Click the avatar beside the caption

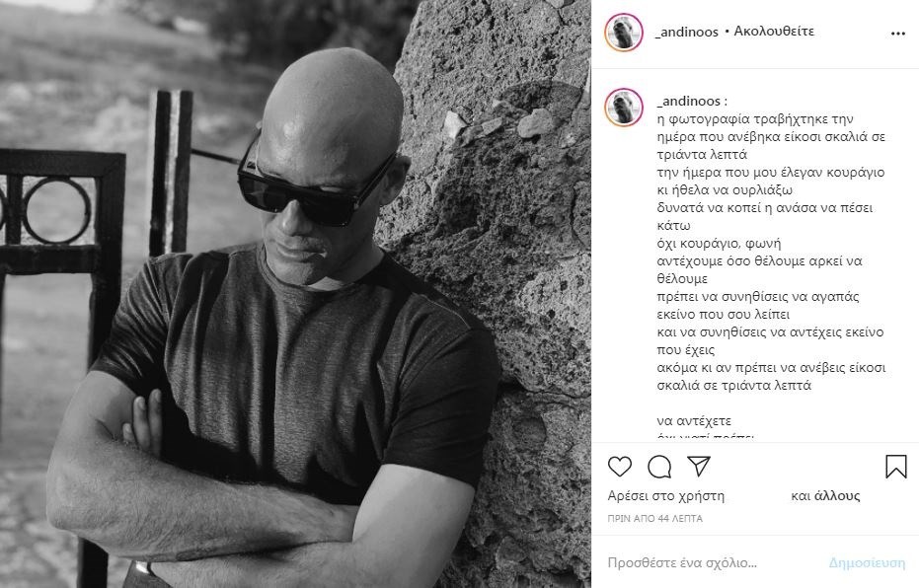pos(624,108)
